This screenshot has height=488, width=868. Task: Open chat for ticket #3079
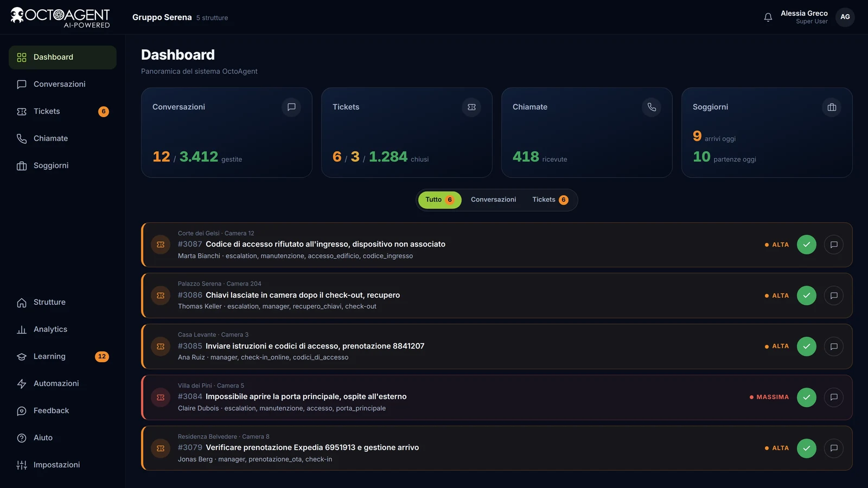pyautogui.click(x=834, y=448)
